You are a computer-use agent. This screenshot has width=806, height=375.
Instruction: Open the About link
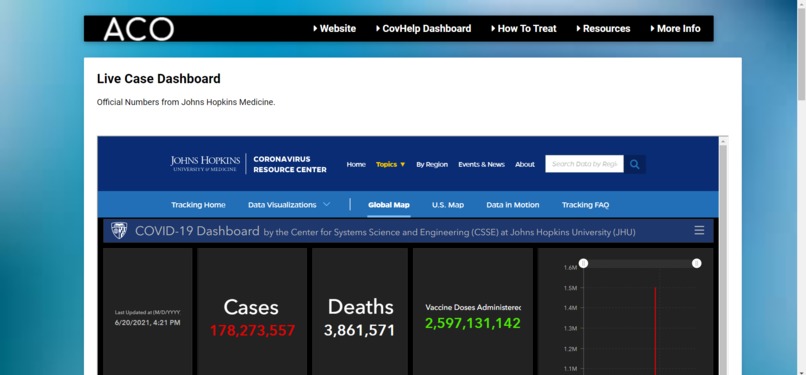pos(525,164)
